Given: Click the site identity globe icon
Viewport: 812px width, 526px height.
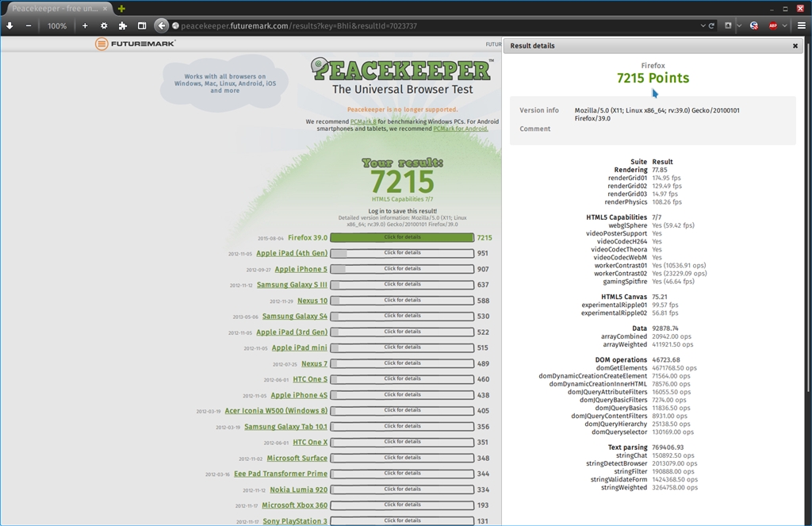Looking at the screenshot, I should tap(175, 25).
